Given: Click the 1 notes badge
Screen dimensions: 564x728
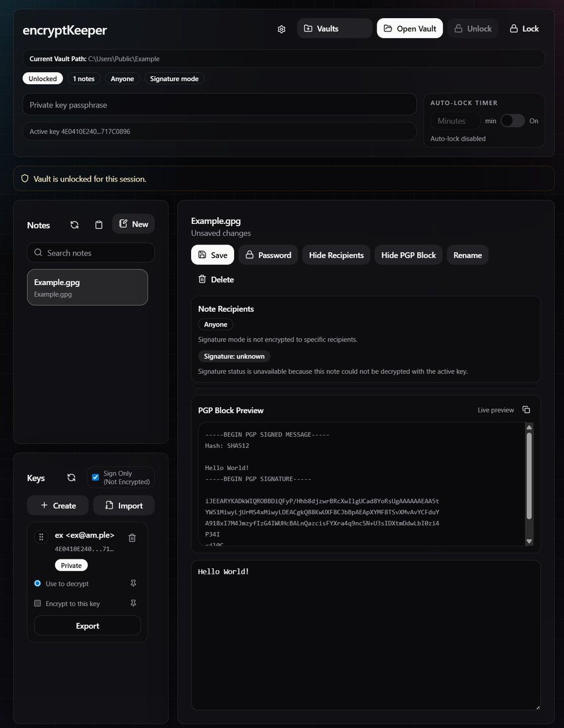Looking at the screenshot, I should click(84, 78).
